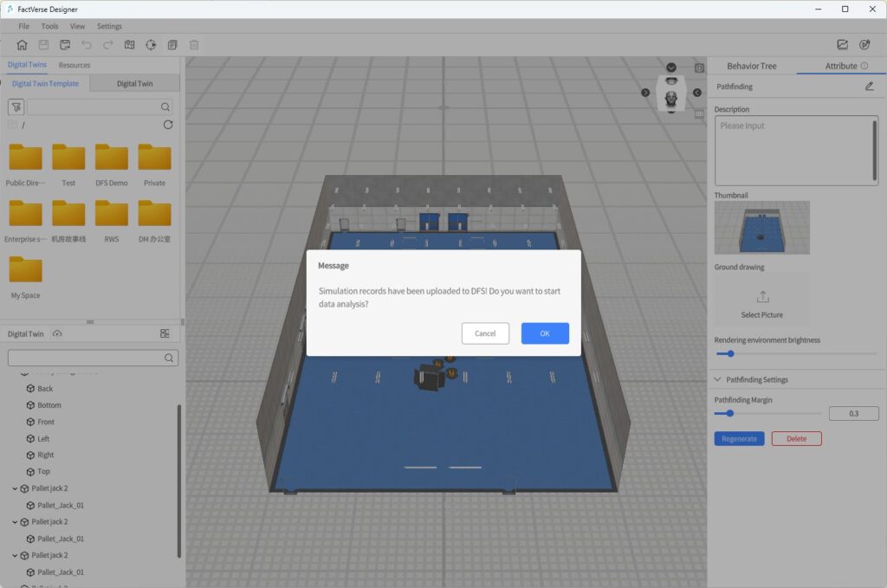Open the DFS Demo folder

(x=112, y=158)
